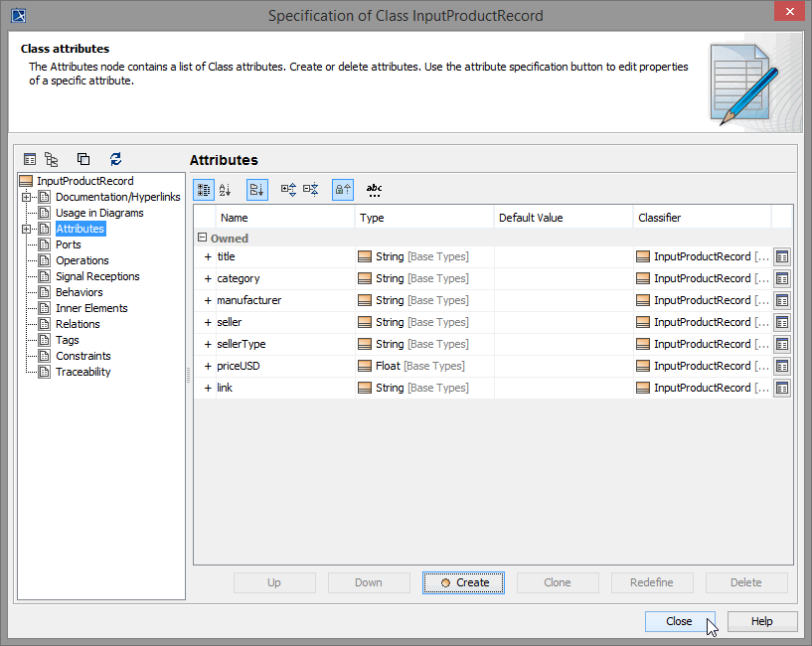
Task: Toggle the categorized list view button
Action: pyautogui.click(x=204, y=190)
